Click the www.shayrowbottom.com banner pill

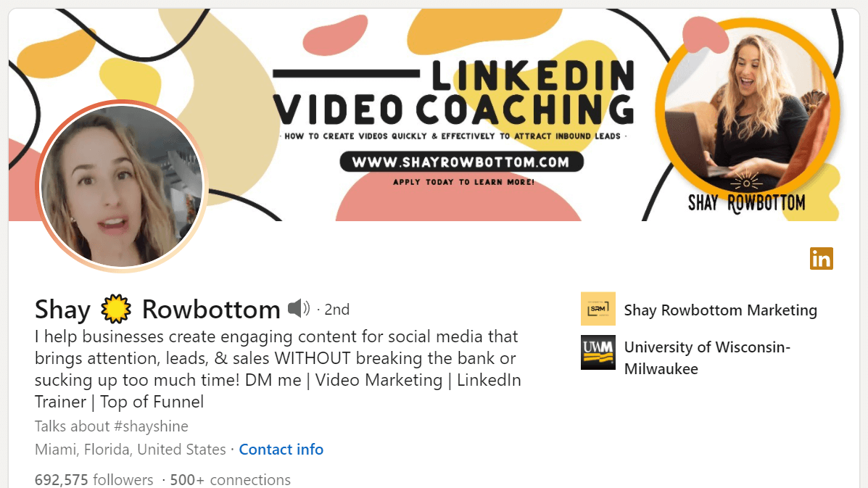coord(461,162)
